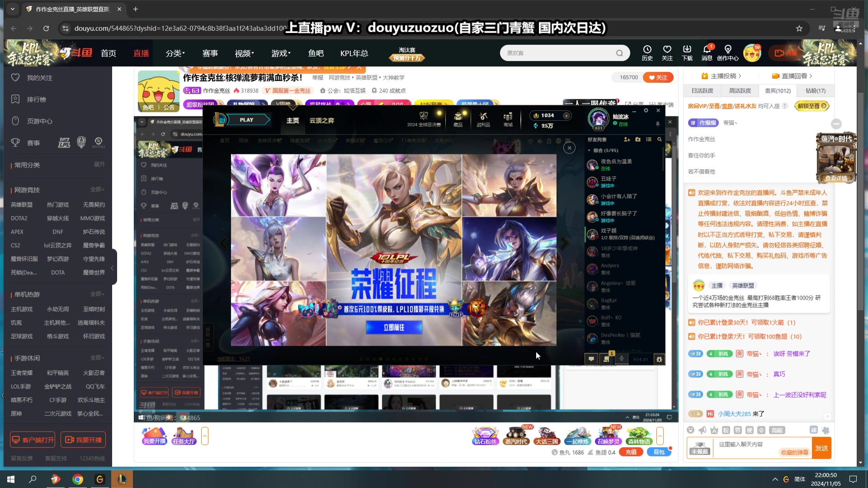The height and width of the screenshot is (488, 868).
Task: Open the 背包 backpack button
Action: coord(659,452)
